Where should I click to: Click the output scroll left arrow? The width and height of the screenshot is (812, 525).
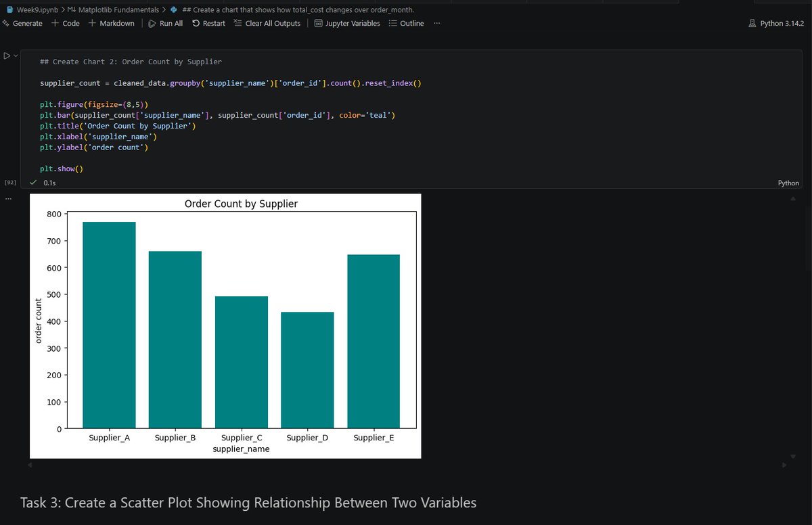[28, 465]
